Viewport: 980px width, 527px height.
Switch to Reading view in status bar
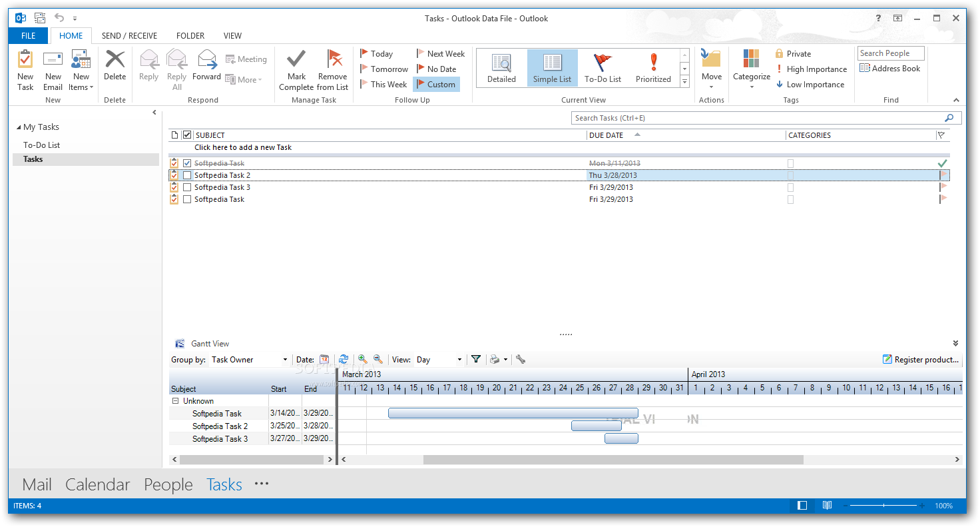827,506
